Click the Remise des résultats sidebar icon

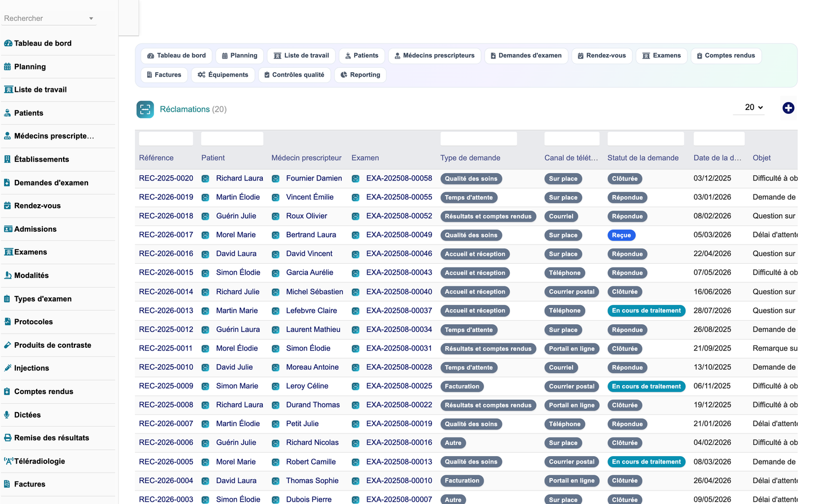tap(8, 438)
